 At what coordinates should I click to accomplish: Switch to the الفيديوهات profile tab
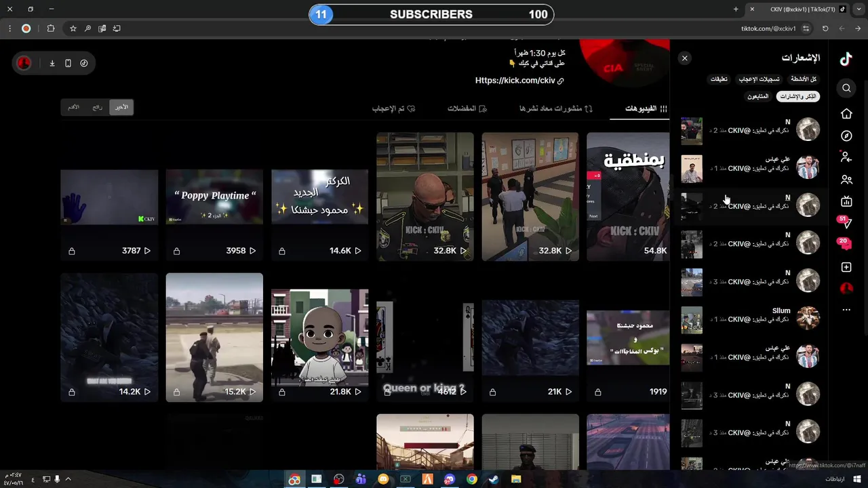[646, 108]
